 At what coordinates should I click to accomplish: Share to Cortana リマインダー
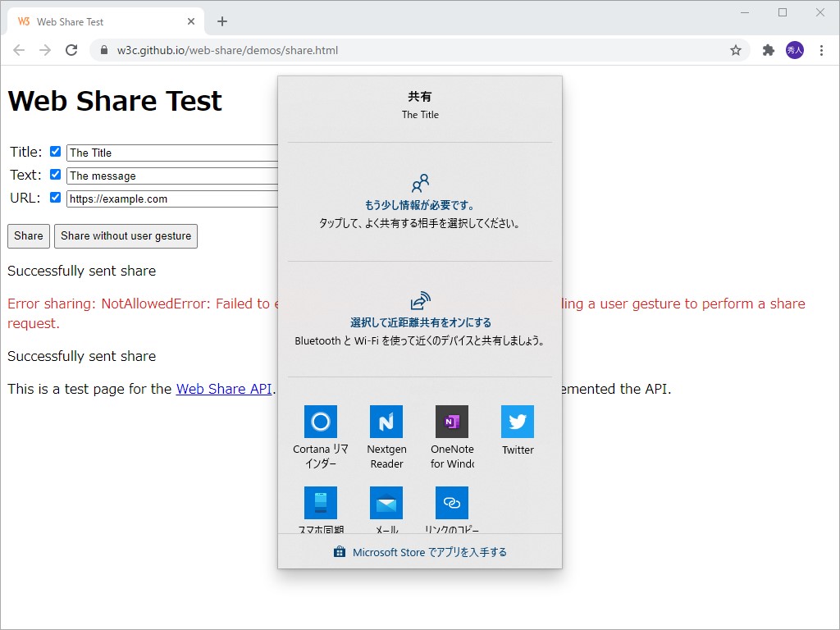[x=320, y=422]
